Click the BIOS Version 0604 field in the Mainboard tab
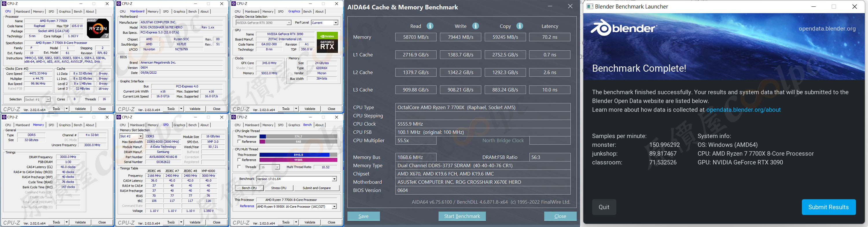This screenshot has width=868, height=227. point(182,68)
